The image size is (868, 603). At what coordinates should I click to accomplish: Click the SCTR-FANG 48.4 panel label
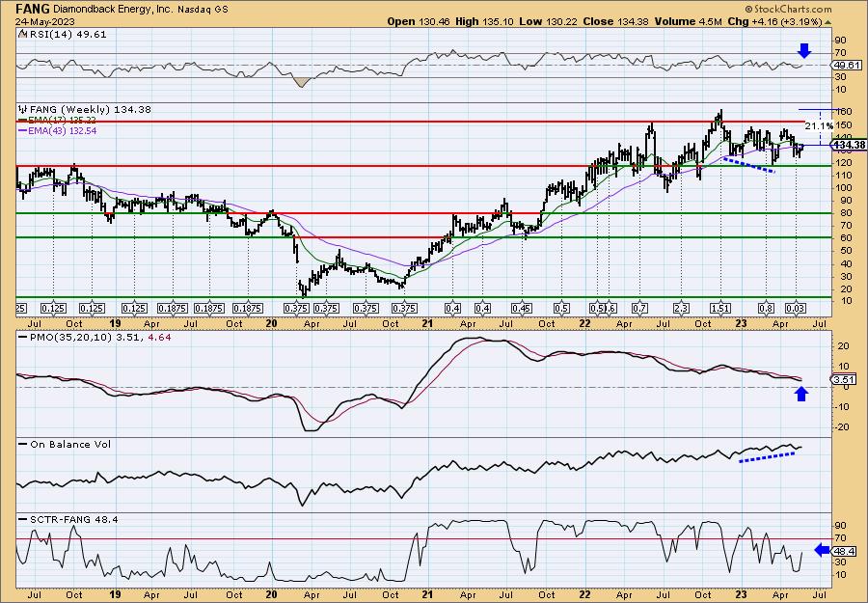click(73, 519)
